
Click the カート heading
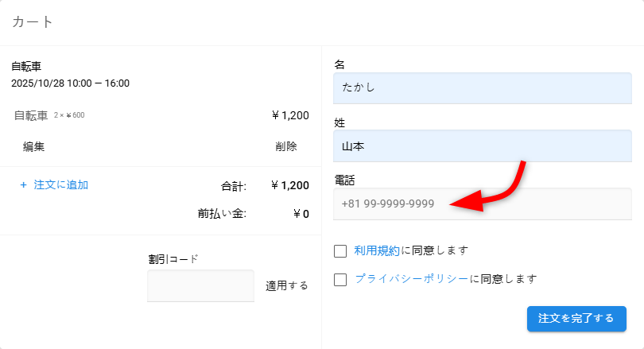click(x=33, y=21)
